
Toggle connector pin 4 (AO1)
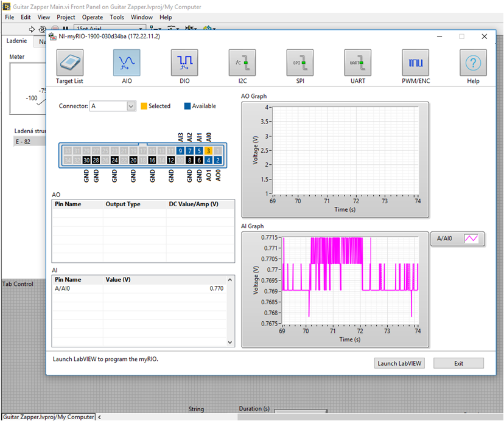[x=208, y=160]
